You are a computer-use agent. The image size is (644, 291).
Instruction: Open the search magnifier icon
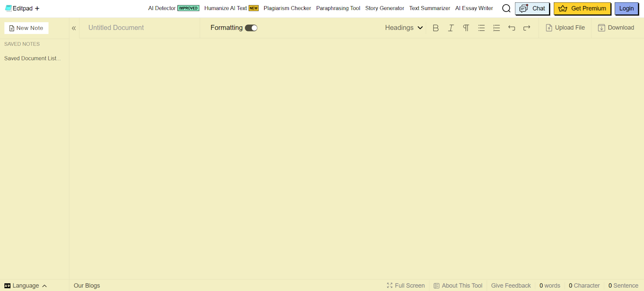pyautogui.click(x=506, y=8)
